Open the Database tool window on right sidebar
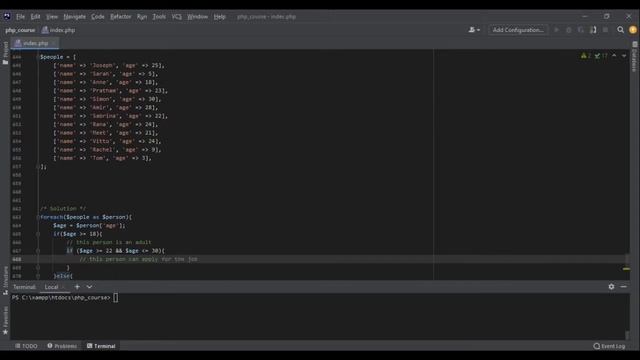The height and width of the screenshot is (360, 640). coord(634,56)
